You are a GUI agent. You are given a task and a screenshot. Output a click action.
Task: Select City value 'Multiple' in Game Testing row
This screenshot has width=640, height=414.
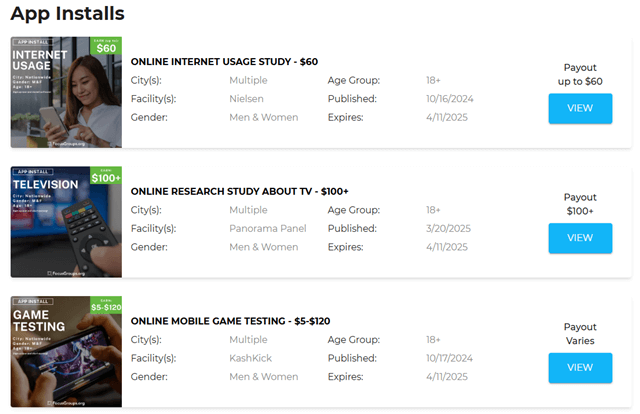248,340
